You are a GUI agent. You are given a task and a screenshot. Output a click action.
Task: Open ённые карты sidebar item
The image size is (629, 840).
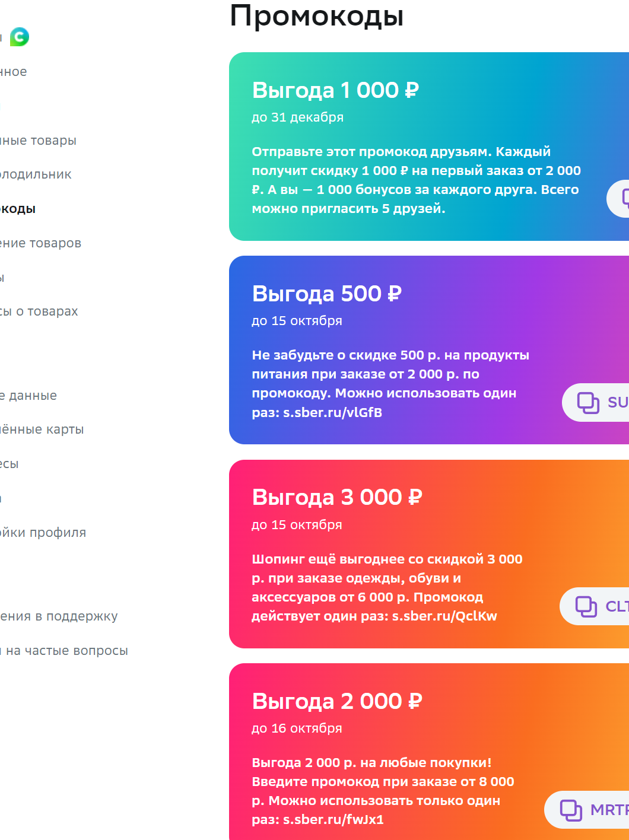click(x=42, y=429)
